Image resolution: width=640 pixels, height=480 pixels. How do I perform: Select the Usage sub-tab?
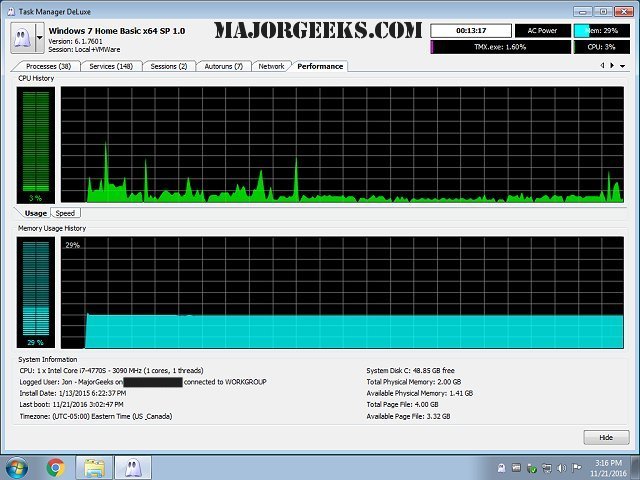[36, 213]
